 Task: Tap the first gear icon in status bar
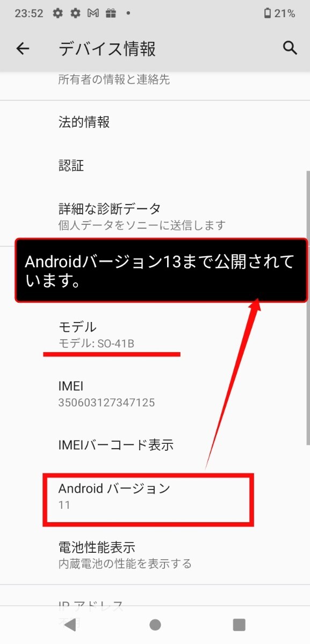pyautogui.click(x=58, y=13)
